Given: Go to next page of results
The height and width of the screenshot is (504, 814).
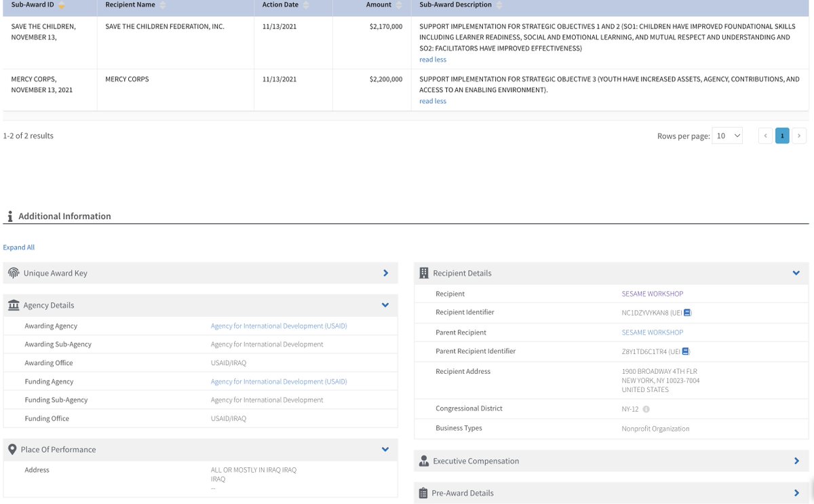Looking at the screenshot, I should coord(799,136).
